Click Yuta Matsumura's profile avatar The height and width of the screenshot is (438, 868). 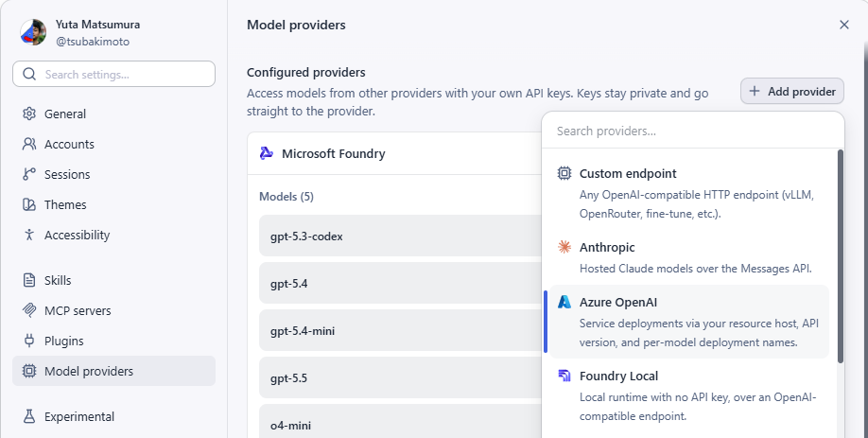(x=33, y=33)
